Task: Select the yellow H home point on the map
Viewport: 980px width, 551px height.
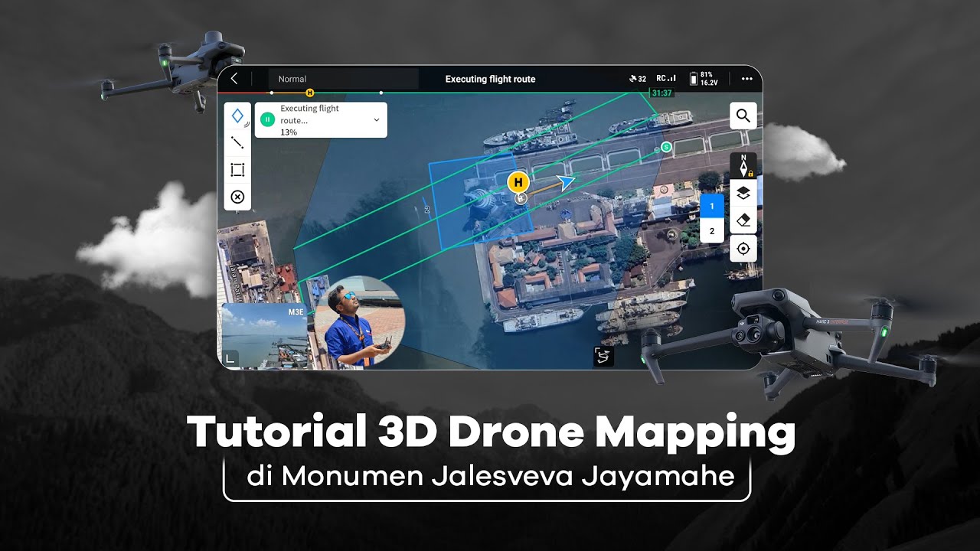Action: click(x=518, y=182)
